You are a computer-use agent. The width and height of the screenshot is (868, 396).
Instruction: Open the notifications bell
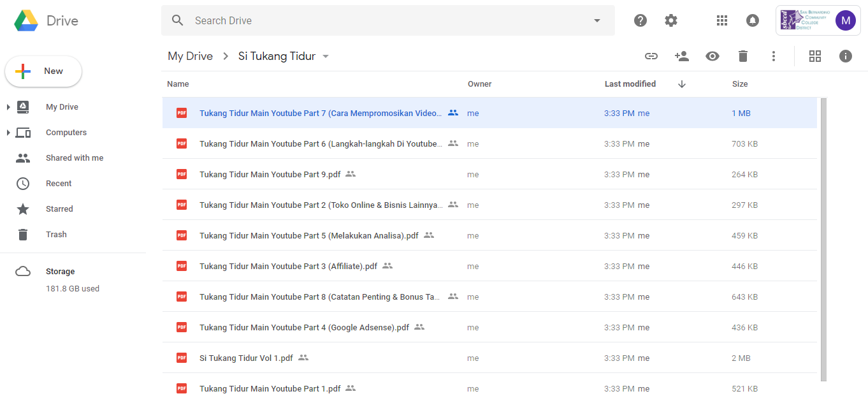(x=752, y=20)
